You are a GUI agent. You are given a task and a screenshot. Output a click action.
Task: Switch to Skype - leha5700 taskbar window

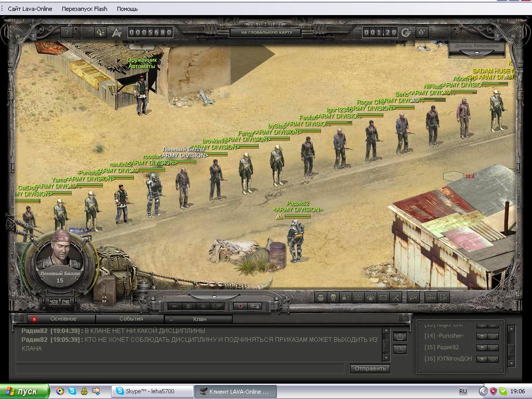[x=153, y=392]
